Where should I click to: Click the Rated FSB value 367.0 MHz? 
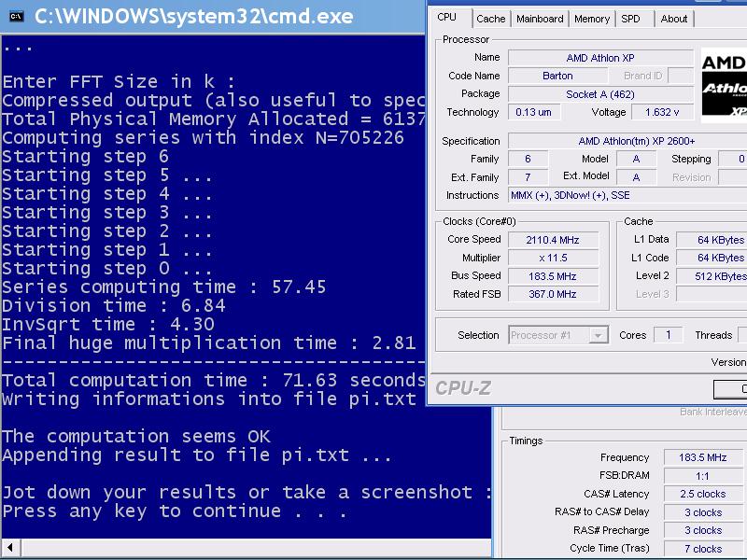553,294
